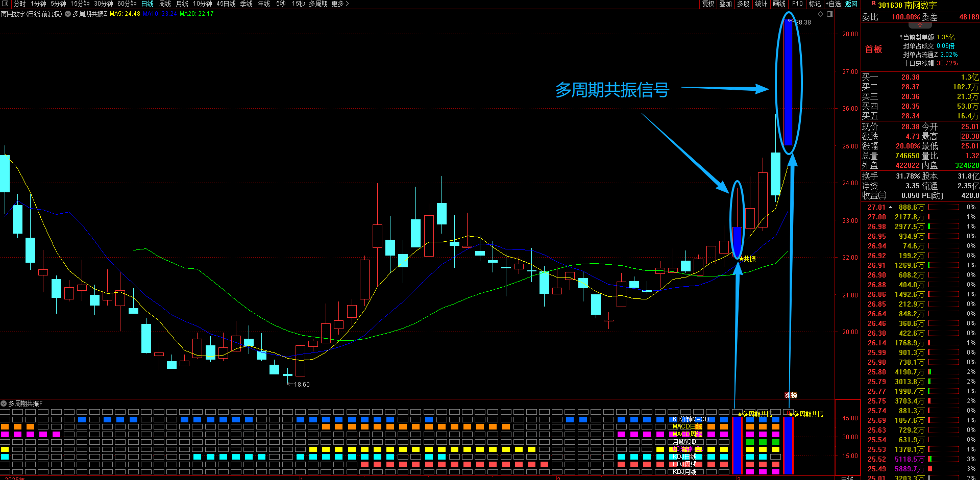Switch to the 5分钟 period
This screenshot has height=480, width=980.
(58, 4)
